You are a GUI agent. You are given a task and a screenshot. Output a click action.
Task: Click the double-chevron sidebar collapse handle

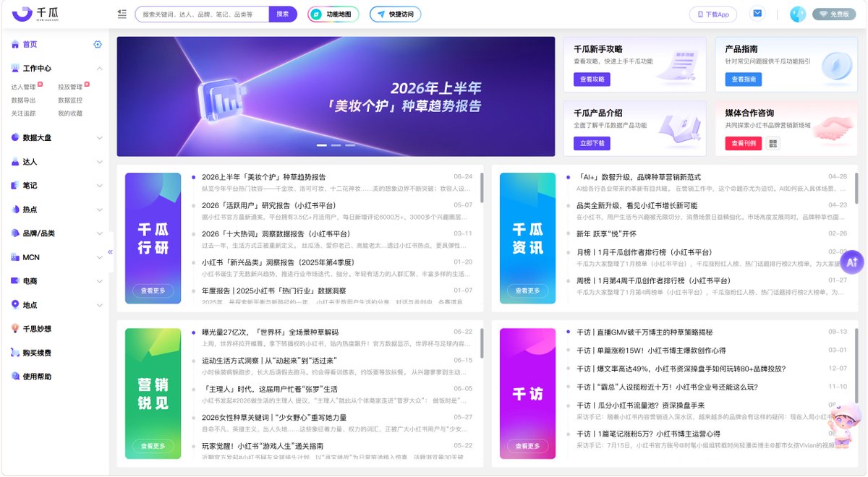(111, 252)
